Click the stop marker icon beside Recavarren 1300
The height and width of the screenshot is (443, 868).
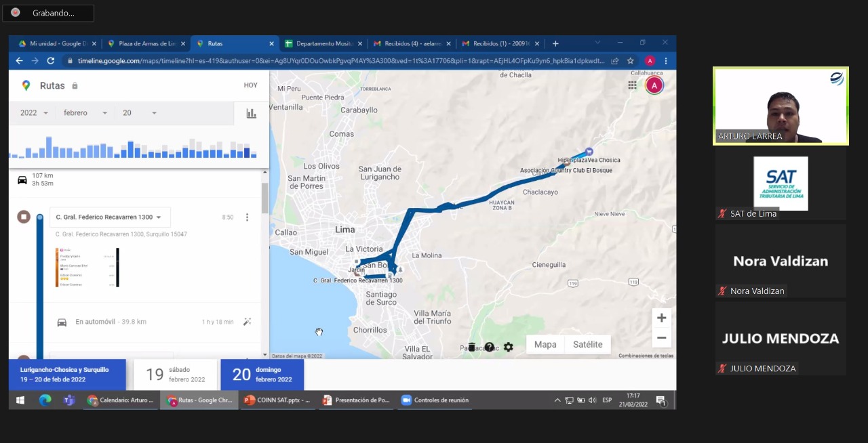24,217
